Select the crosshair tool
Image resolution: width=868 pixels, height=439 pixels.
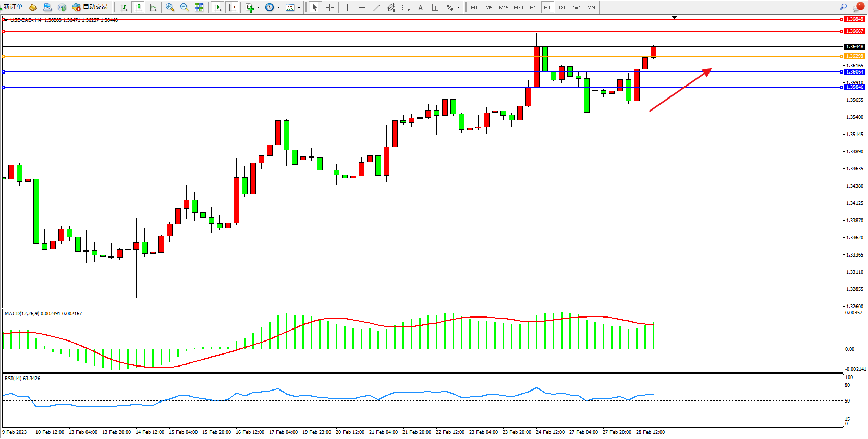[x=329, y=7]
